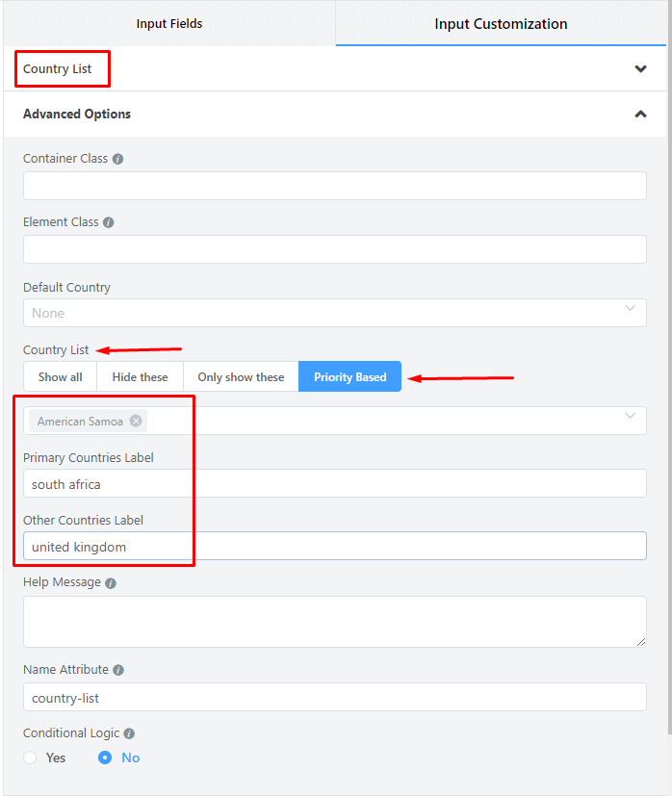Switch to the Input Fields tab
This screenshot has width=672, height=796.
click(169, 24)
